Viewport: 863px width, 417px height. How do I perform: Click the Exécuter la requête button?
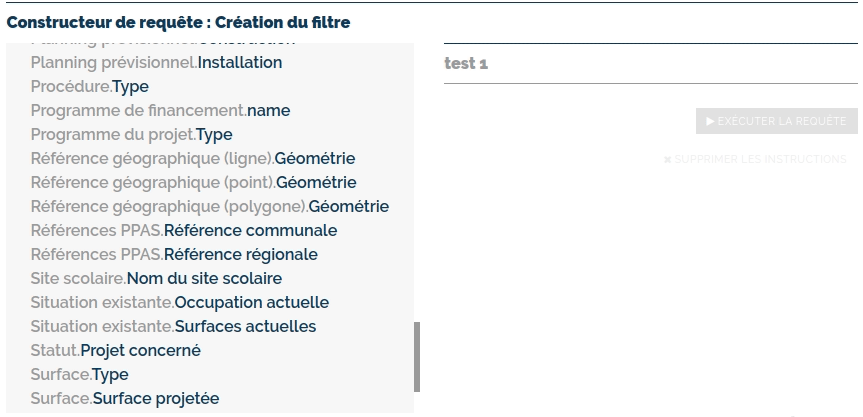[x=776, y=121]
